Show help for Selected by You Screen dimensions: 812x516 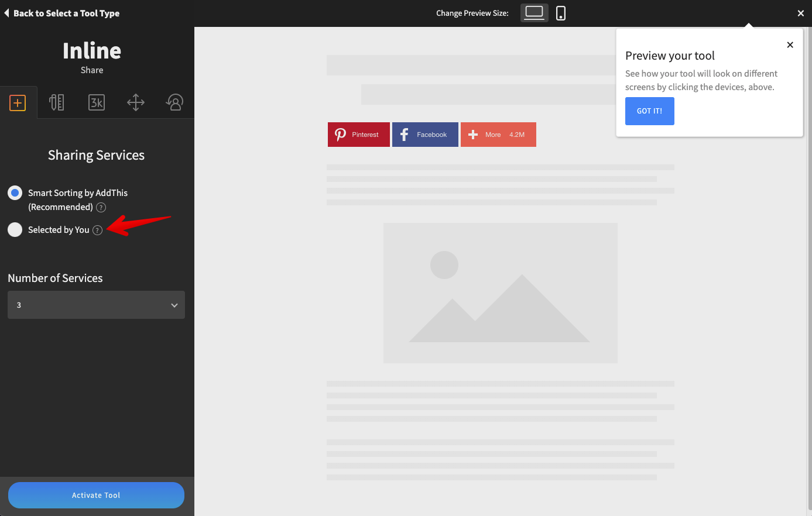coord(98,231)
